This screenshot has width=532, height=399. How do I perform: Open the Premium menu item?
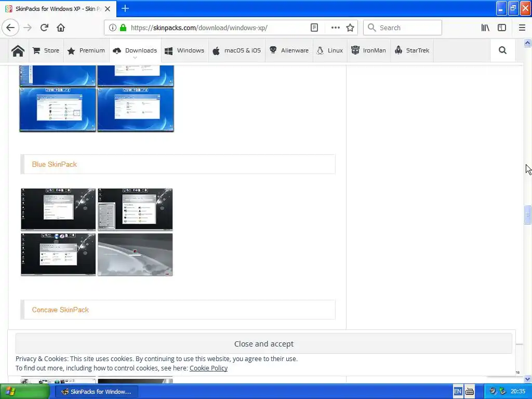pos(86,50)
